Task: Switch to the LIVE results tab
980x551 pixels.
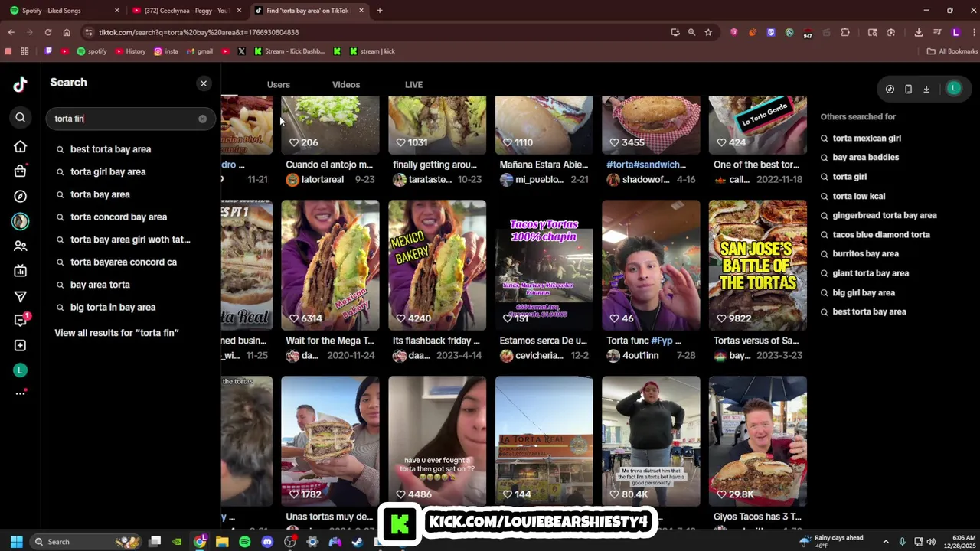Action: 413,85
